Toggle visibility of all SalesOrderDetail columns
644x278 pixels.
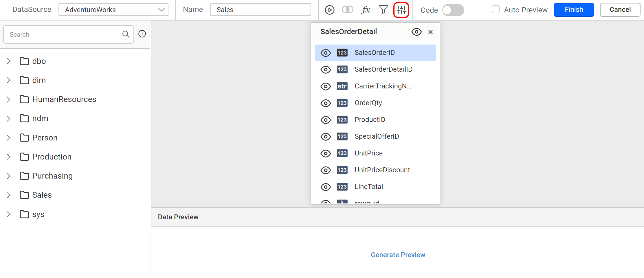coord(417,32)
